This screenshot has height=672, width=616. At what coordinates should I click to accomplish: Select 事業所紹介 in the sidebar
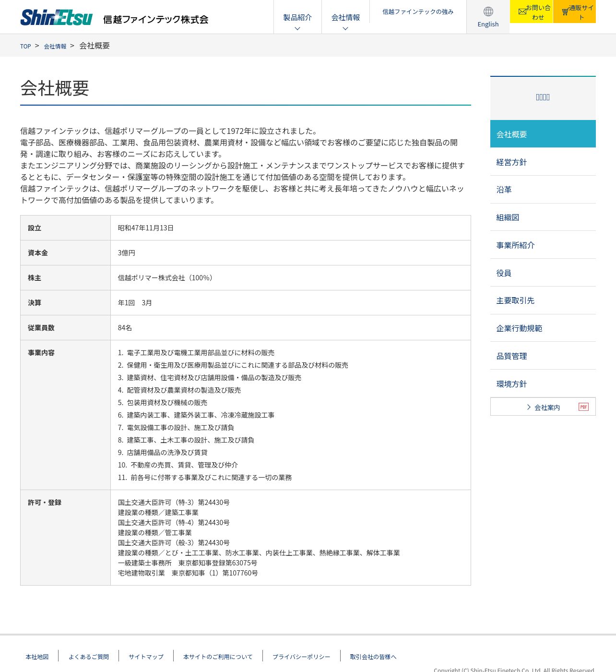543,245
